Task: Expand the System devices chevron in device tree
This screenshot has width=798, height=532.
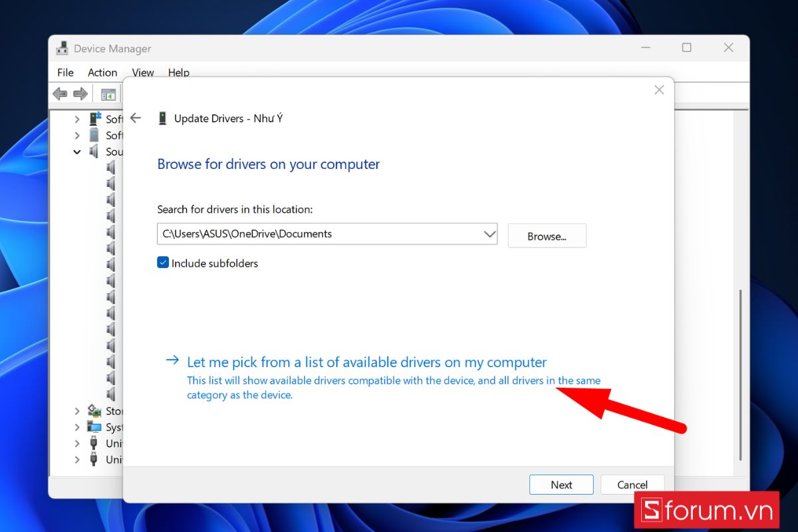Action: pos(77,427)
